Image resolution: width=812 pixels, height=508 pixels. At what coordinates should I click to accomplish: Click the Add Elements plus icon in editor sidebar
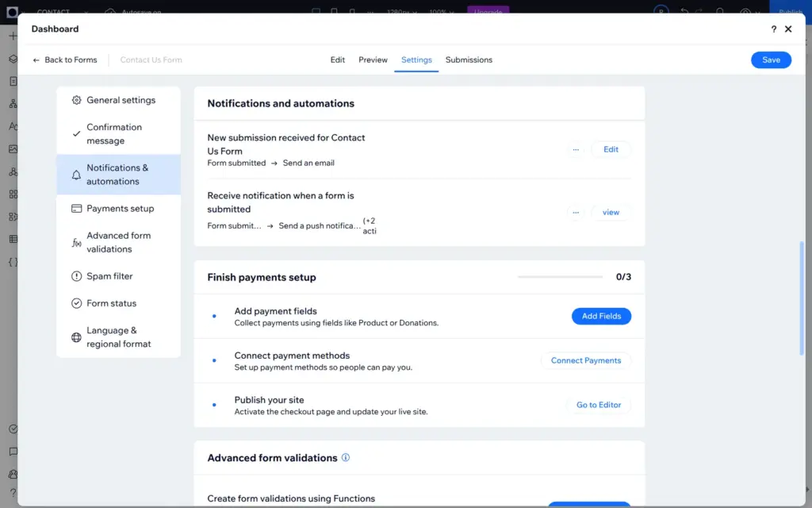(x=13, y=36)
